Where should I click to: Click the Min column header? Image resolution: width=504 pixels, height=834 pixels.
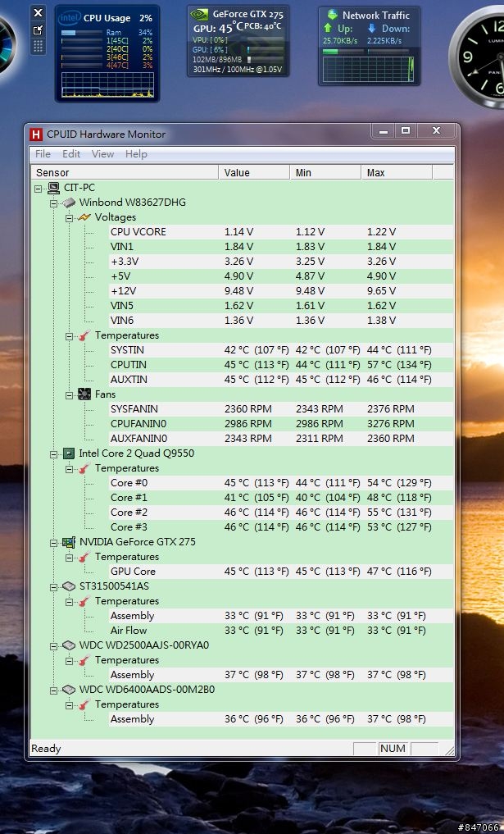point(325,172)
